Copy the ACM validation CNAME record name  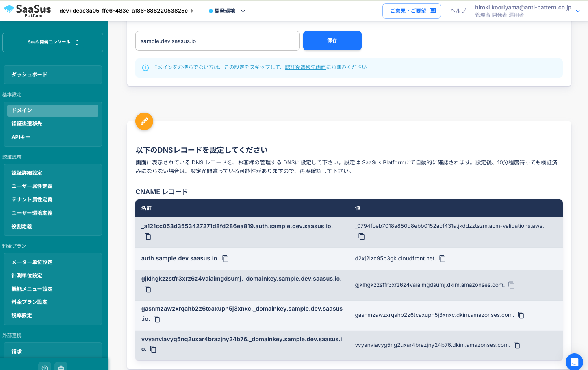click(148, 236)
